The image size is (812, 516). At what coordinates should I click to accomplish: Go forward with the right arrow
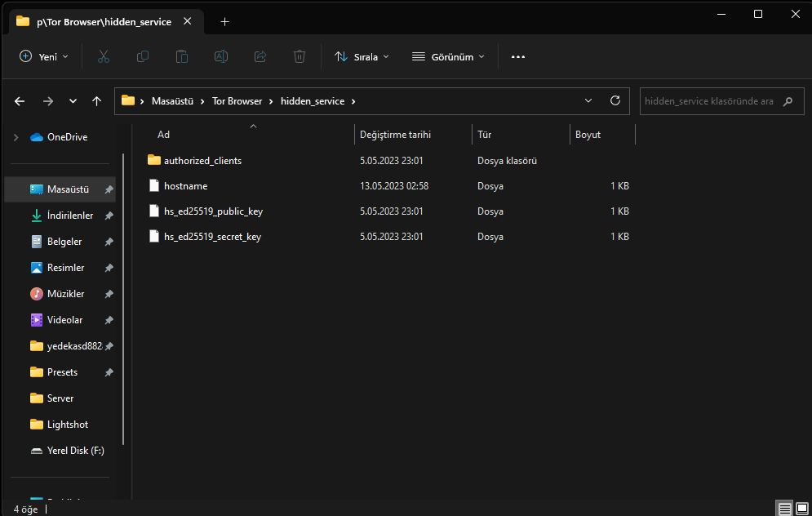47,101
